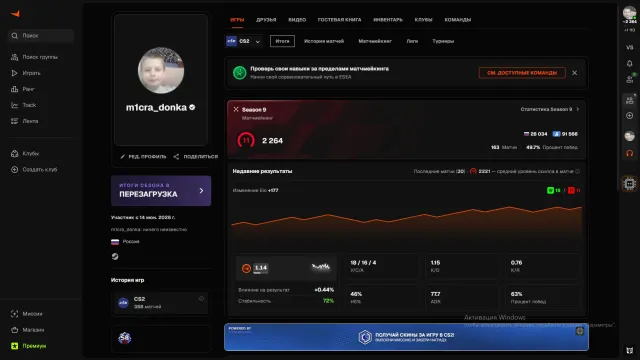Click the red level 11 skill badge
Image resolution: width=640 pixels, height=360 pixels.
click(x=246, y=140)
